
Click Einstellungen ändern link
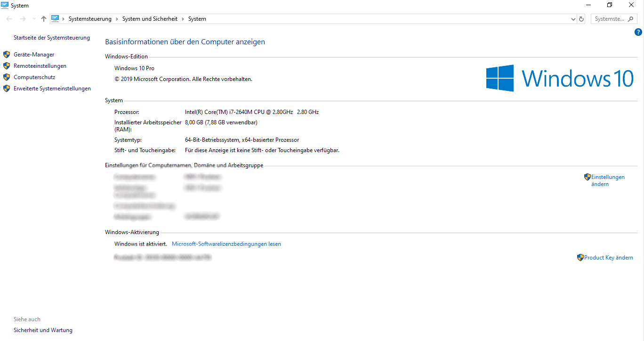tap(608, 180)
